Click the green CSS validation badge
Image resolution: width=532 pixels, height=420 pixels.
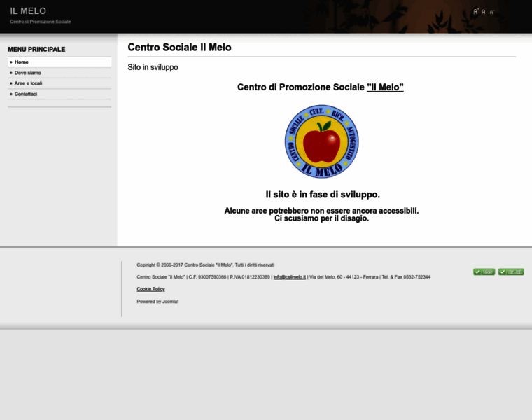[x=484, y=272]
